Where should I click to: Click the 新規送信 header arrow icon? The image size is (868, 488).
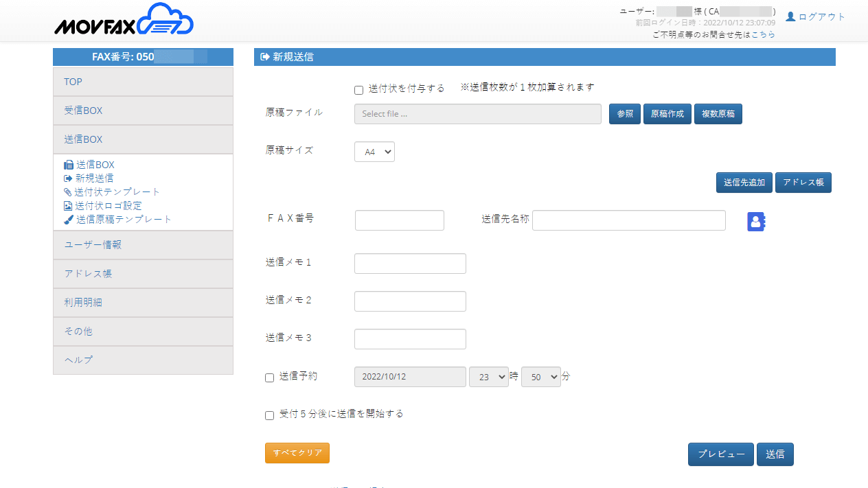[265, 57]
